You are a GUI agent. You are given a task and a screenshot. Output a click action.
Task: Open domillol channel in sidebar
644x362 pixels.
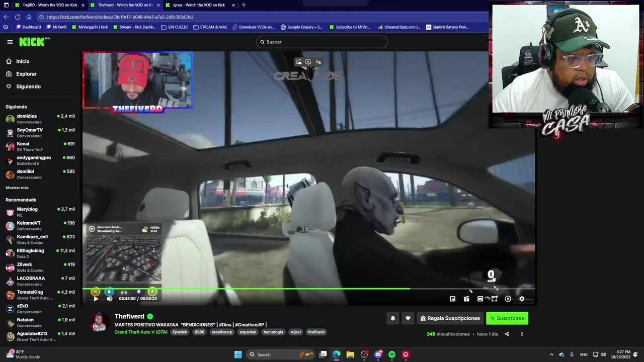coord(40,174)
